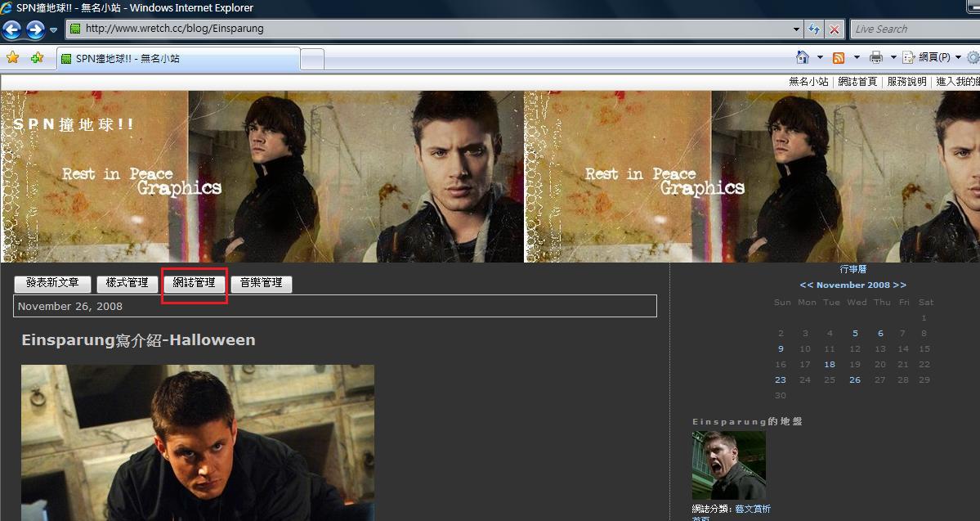The image size is (980, 521).
Task: Expand the address bar history dropdown arrow
Action: (795, 29)
